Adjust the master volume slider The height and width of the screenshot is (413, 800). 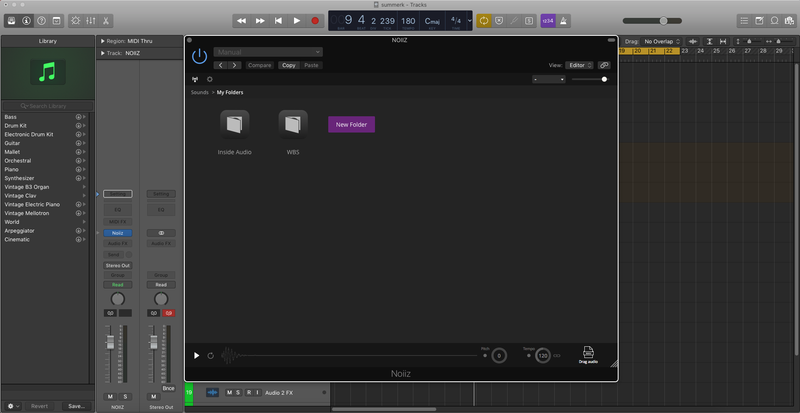660,20
